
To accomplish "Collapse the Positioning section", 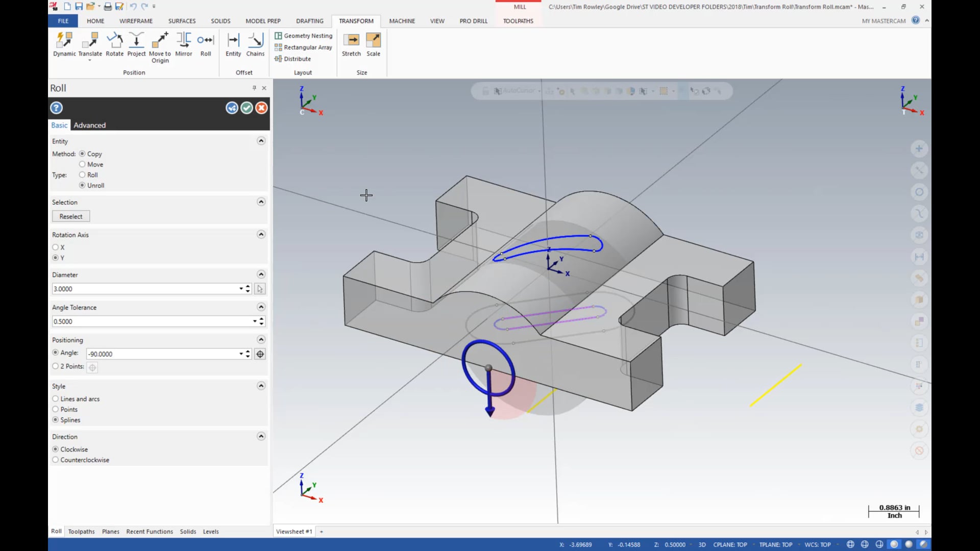I will (x=261, y=340).
